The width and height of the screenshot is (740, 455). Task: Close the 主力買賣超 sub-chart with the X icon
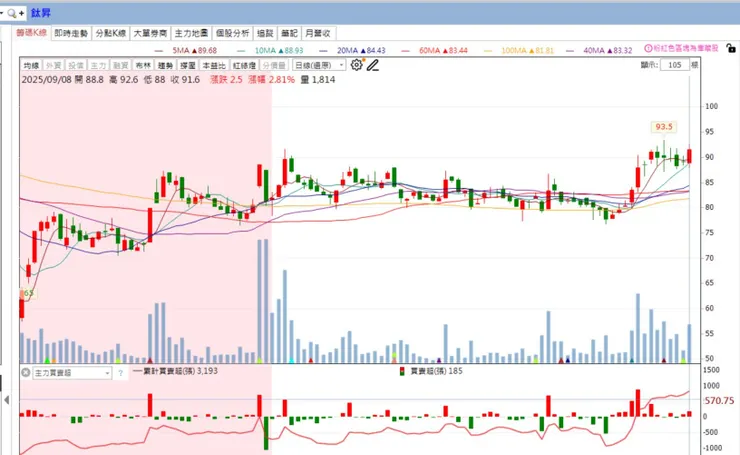[x=25, y=372]
